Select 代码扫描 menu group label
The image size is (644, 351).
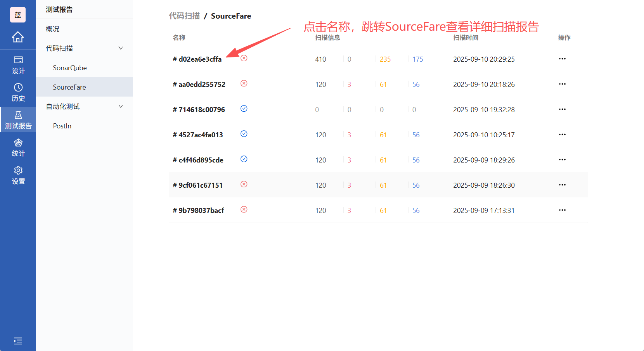tap(59, 48)
